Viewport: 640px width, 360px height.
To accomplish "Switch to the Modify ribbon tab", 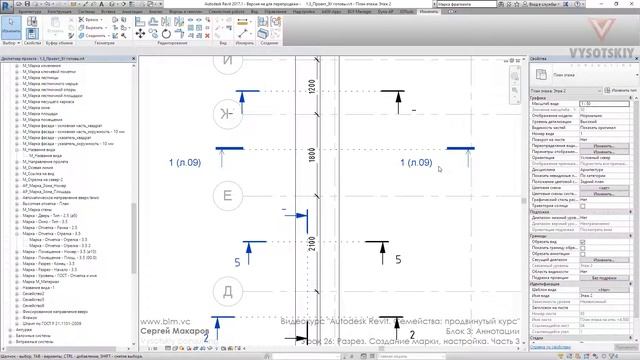I will click(429, 12).
